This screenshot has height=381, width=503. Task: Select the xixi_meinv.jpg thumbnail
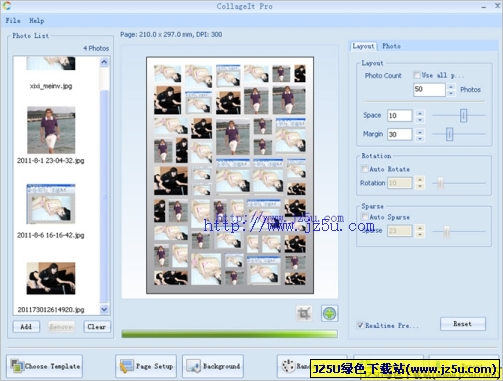(x=51, y=63)
